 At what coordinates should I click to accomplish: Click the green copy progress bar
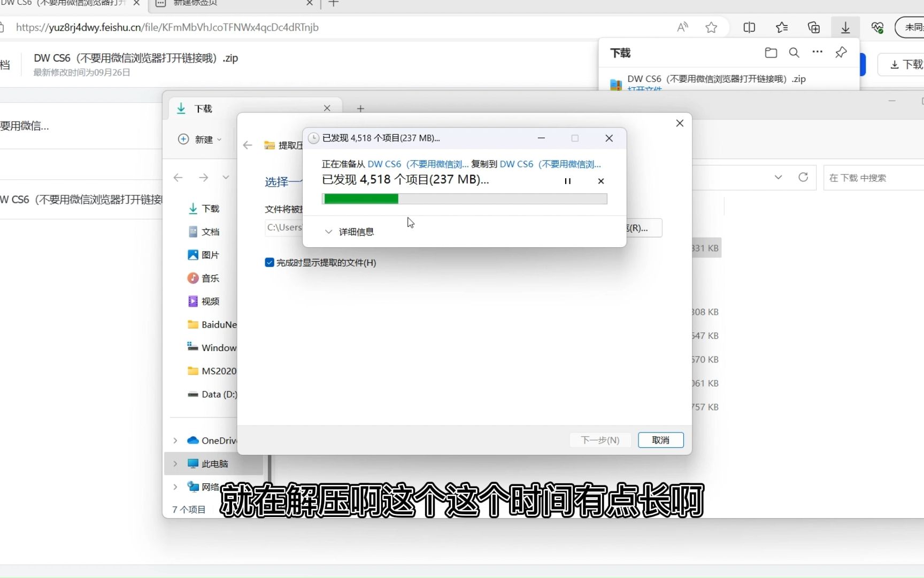tap(464, 199)
